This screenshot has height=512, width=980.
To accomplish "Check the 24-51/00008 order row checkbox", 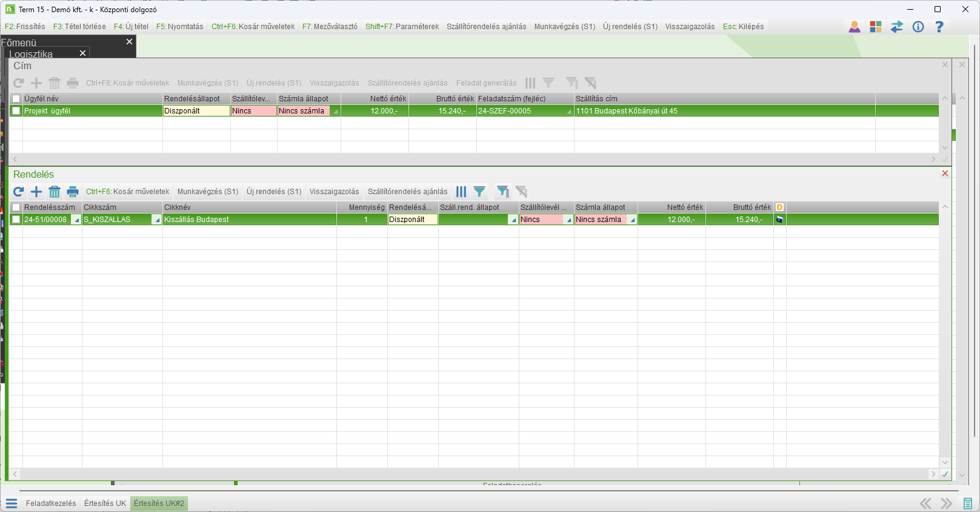I will click(16, 220).
